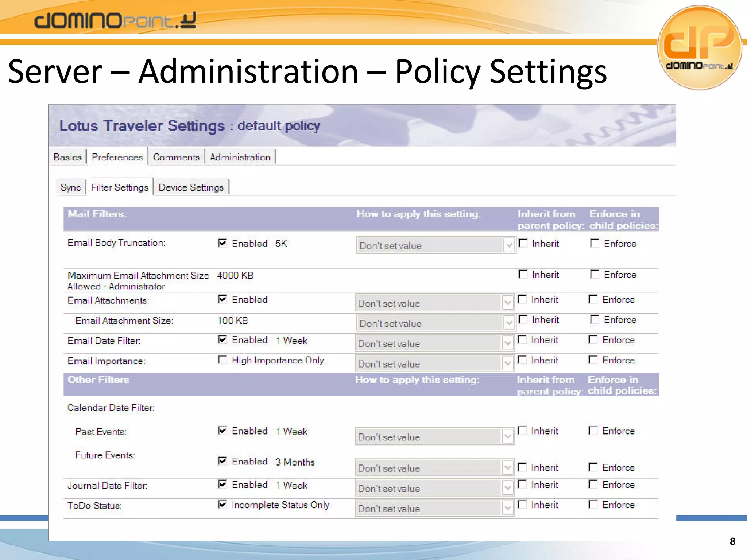The image size is (747, 560).
Task: Check Inherit for Email Attachments
Action: (x=522, y=299)
